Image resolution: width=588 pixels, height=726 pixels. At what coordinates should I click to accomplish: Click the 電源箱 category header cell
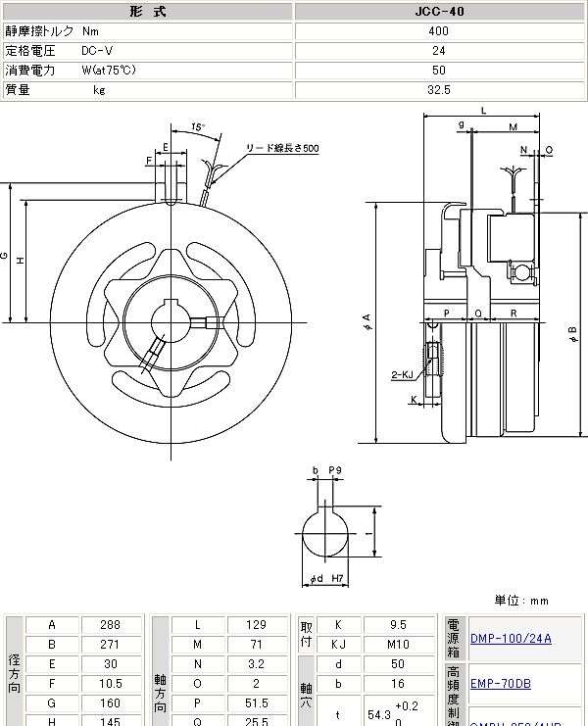coord(453,639)
